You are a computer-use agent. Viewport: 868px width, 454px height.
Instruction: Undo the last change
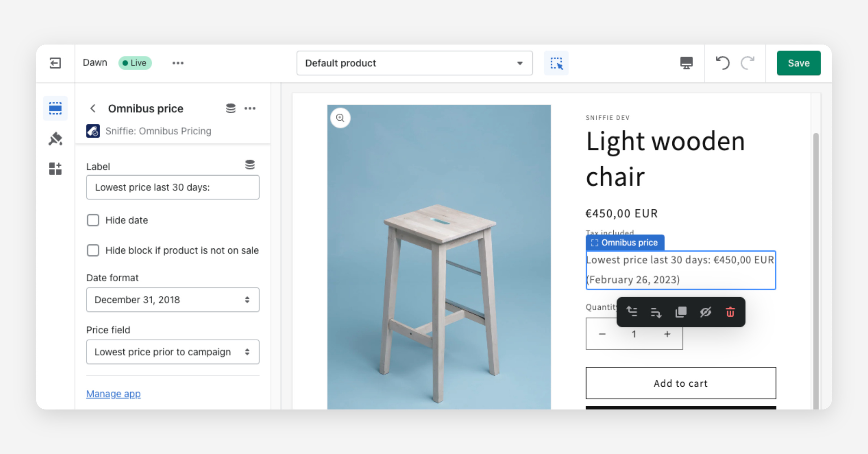point(722,63)
